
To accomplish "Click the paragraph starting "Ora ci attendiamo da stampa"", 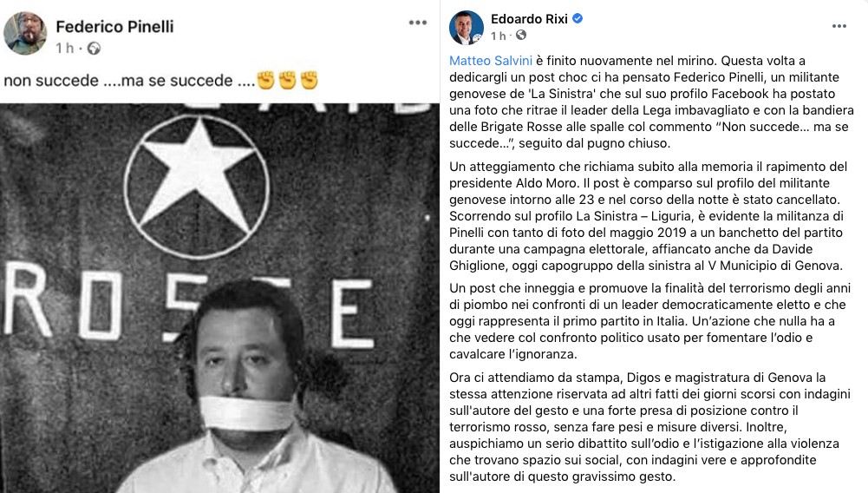I will 649,427.
